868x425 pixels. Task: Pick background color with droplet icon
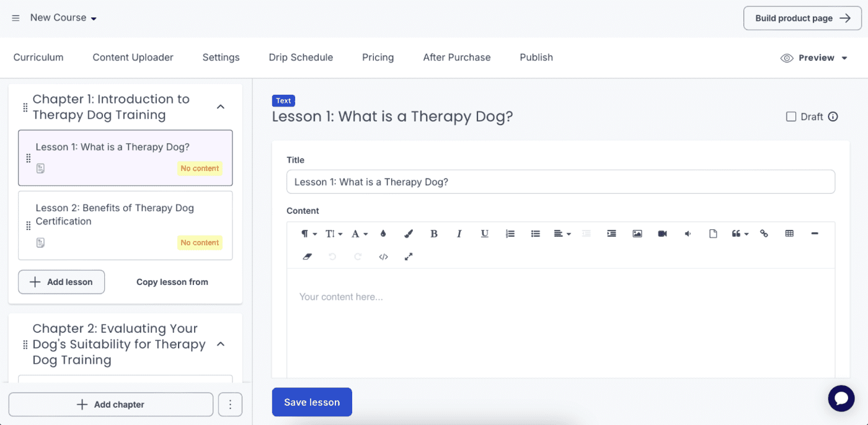pyautogui.click(x=383, y=234)
